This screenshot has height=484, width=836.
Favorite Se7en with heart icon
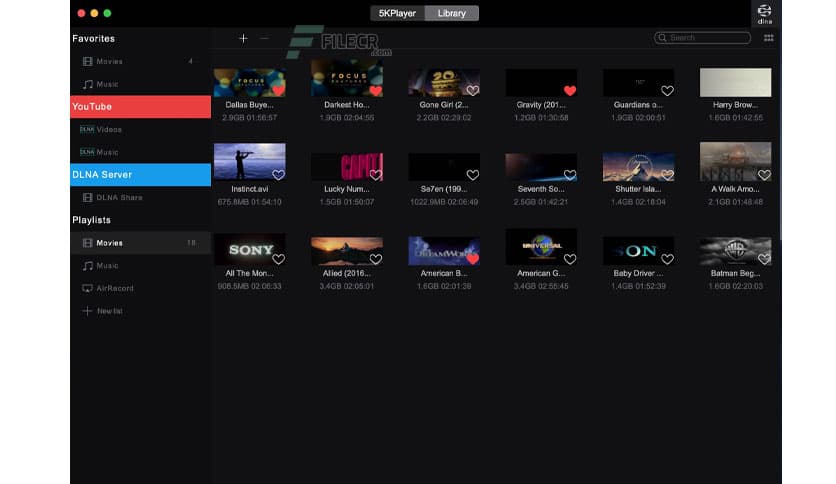pos(472,175)
